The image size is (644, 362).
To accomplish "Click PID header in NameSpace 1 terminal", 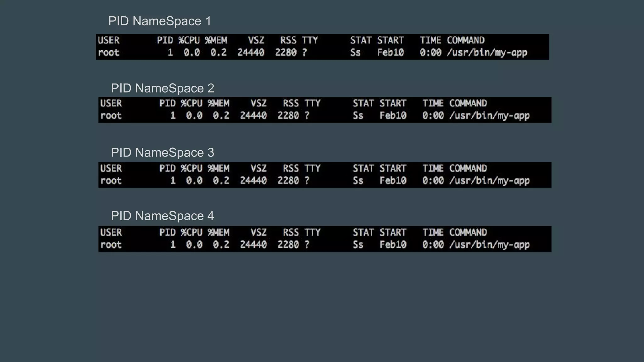I will pyautogui.click(x=165, y=40).
